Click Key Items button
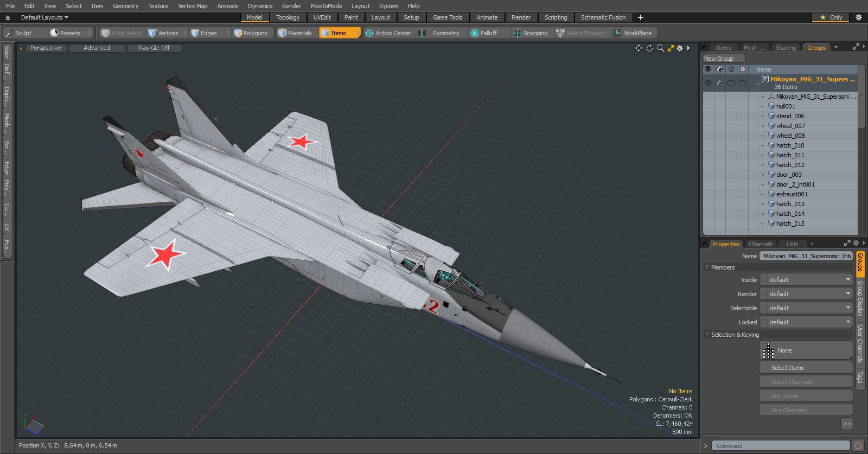The width and height of the screenshot is (868, 454). 806,396
